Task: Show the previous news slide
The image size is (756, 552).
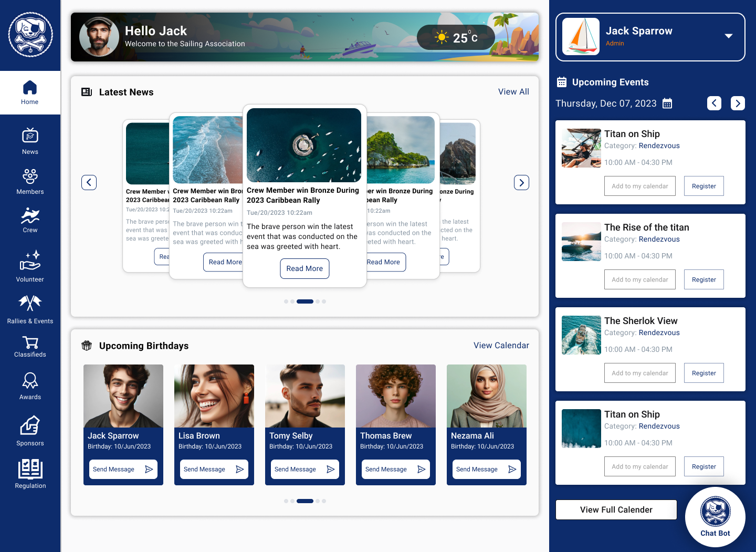Action: [x=89, y=183]
